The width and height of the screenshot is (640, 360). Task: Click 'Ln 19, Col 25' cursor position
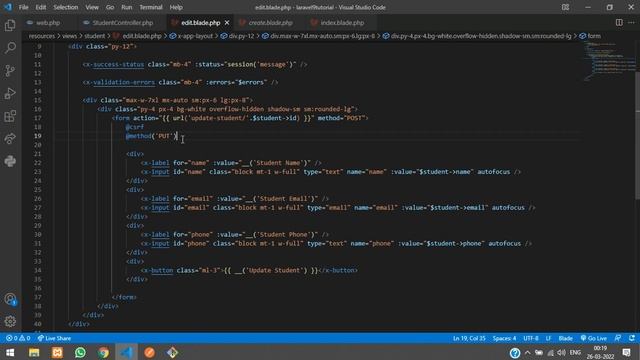[x=469, y=338]
